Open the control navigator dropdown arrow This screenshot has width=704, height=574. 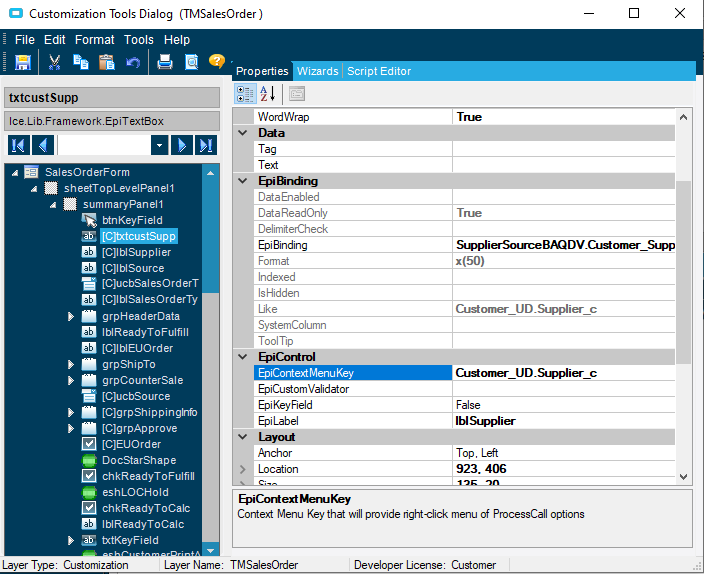[x=159, y=145]
